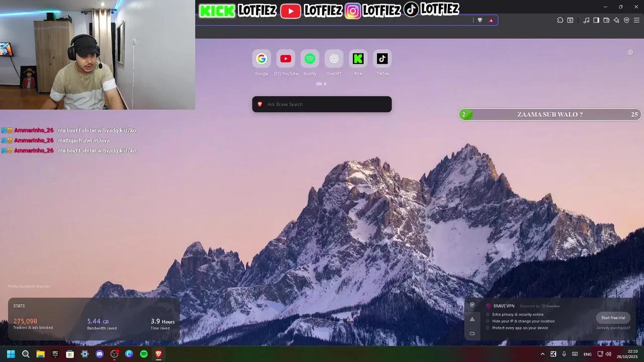Open Epic Games Launcher from taskbar
This screenshot has width=644, height=362.
click(55, 354)
